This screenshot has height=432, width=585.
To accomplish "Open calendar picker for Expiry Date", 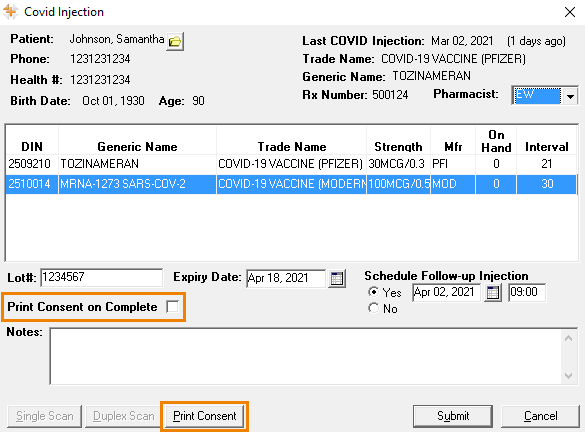I will pos(337,278).
